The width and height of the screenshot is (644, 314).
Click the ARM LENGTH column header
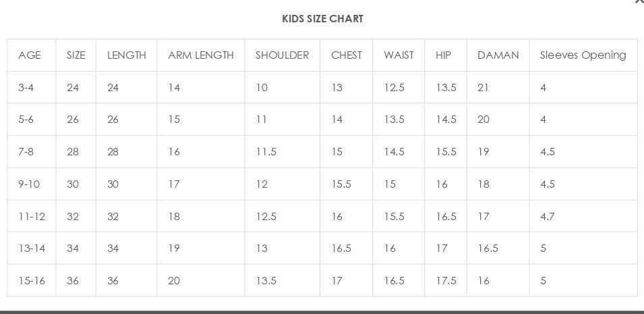tap(201, 55)
